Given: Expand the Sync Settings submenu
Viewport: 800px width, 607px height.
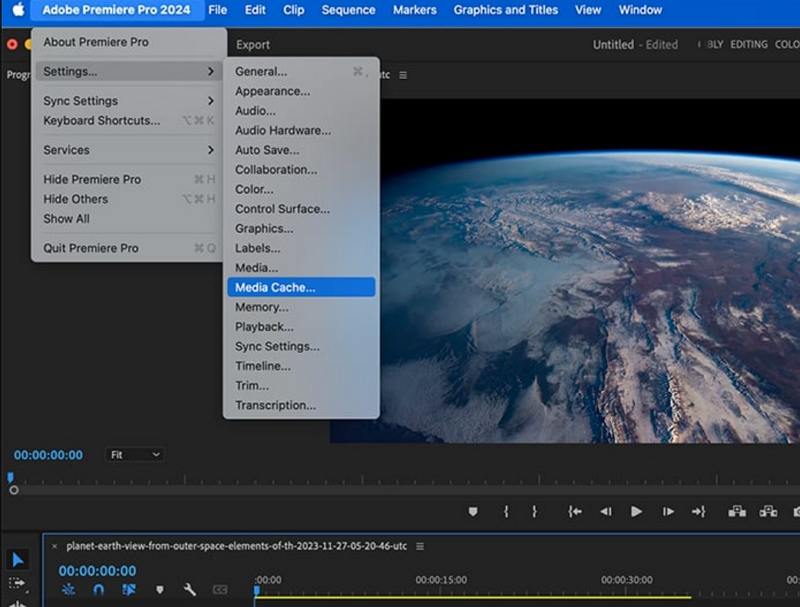Looking at the screenshot, I should click(x=129, y=100).
